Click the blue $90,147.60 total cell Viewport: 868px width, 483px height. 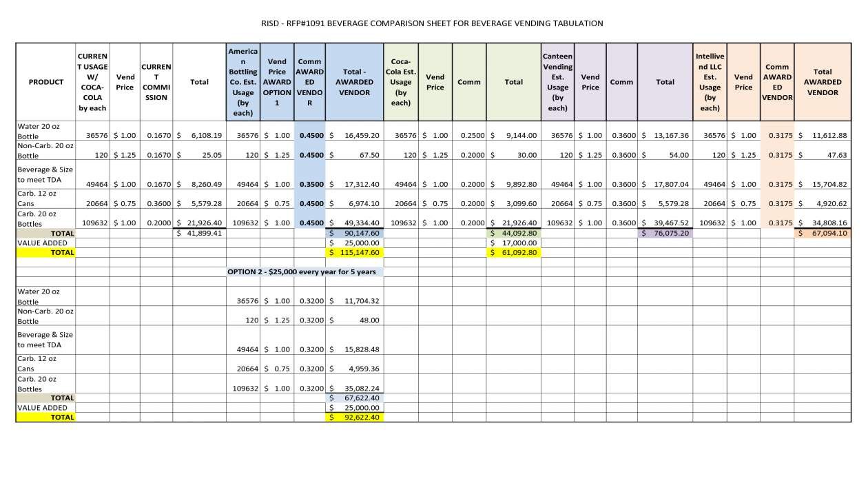coord(354,234)
